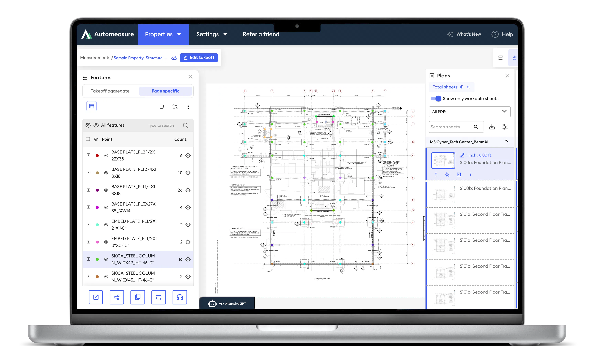Collapse the MS Cyber_Tech Center_BeamAI group
Image resolution: width=590 pixels, height=364 pixels.
[506, 141]
